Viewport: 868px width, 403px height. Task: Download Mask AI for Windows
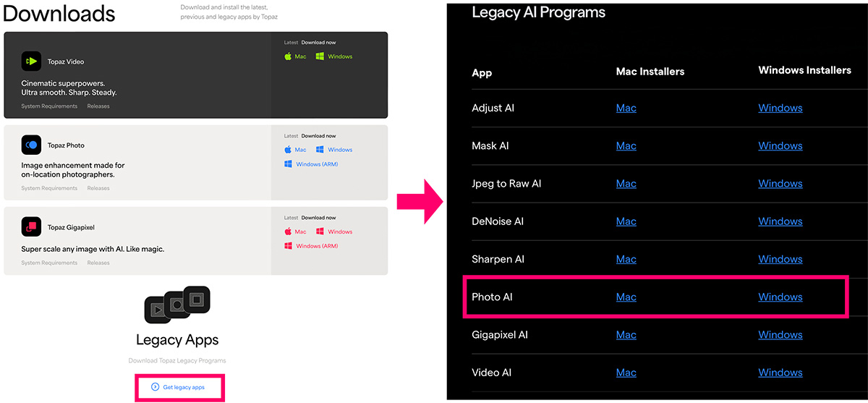780,146
